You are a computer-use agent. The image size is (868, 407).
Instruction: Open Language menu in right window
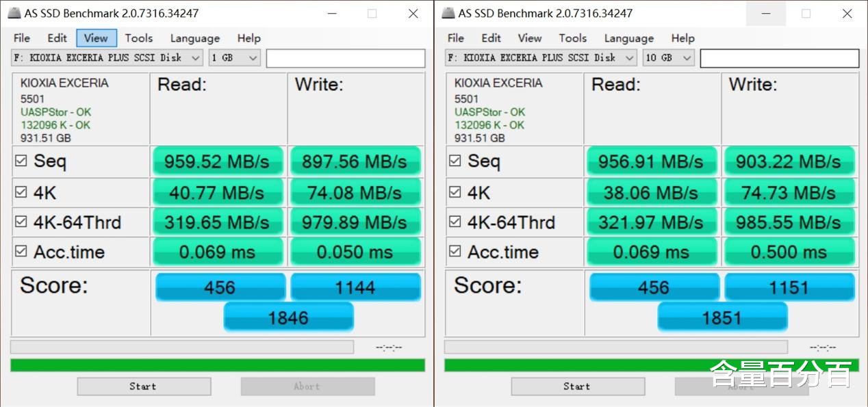[629, 38]
